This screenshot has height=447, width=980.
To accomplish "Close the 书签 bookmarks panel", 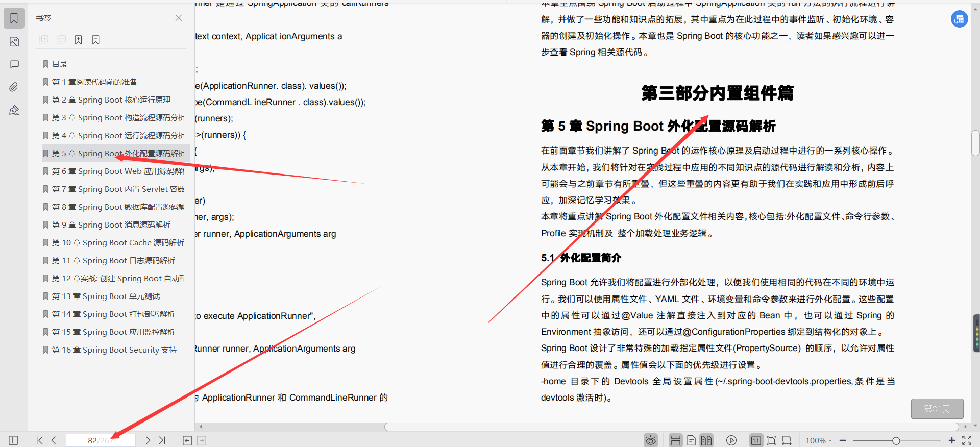I will click(x=179, y=18).
